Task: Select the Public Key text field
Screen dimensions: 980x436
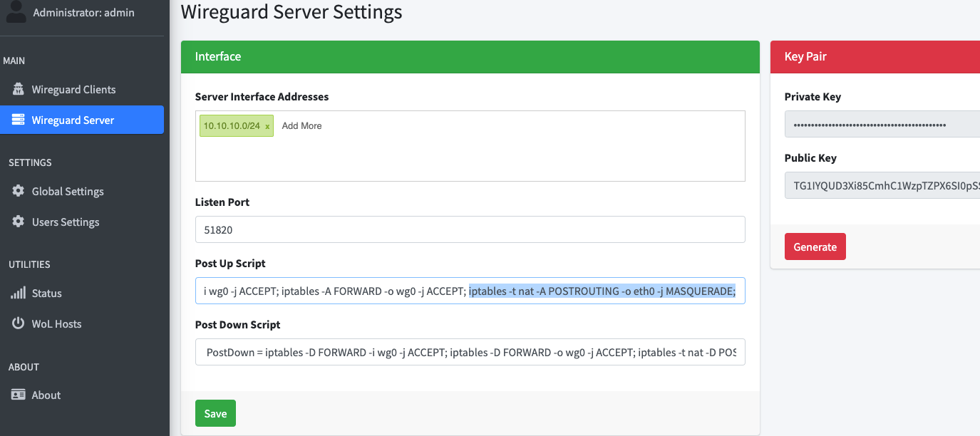Action: (882, 186)
